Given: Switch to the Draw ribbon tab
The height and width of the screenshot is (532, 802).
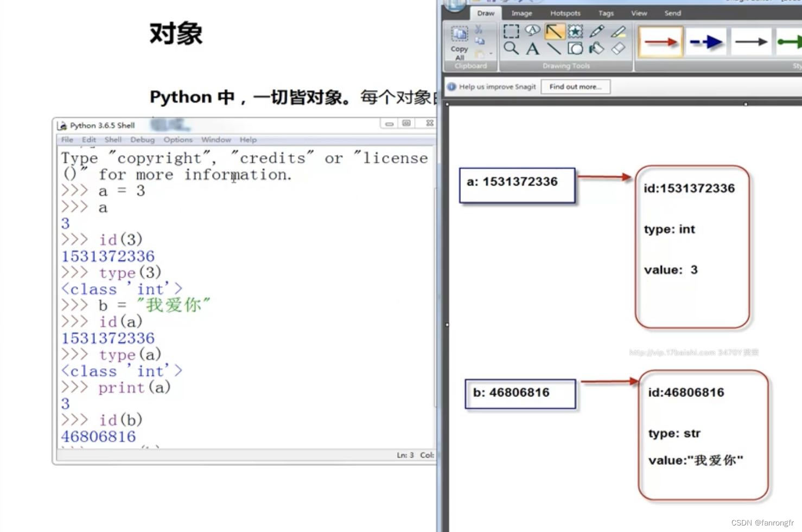Looking at the screenshot, I should tap(486, 13).
